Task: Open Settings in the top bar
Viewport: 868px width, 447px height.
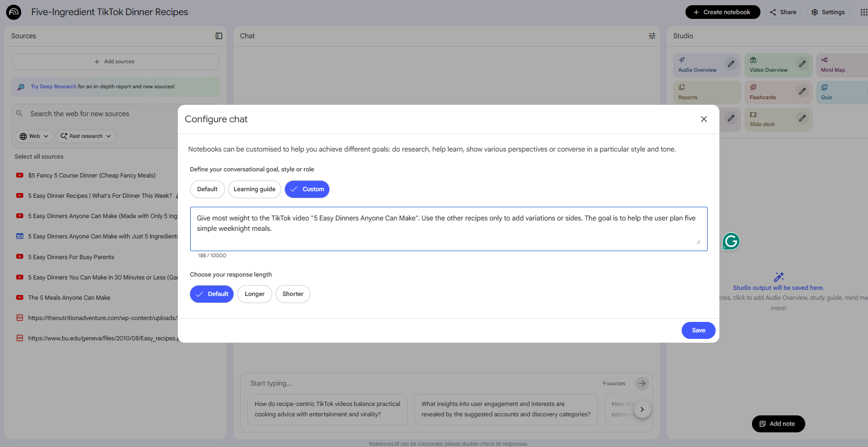Action: point(828,12)
